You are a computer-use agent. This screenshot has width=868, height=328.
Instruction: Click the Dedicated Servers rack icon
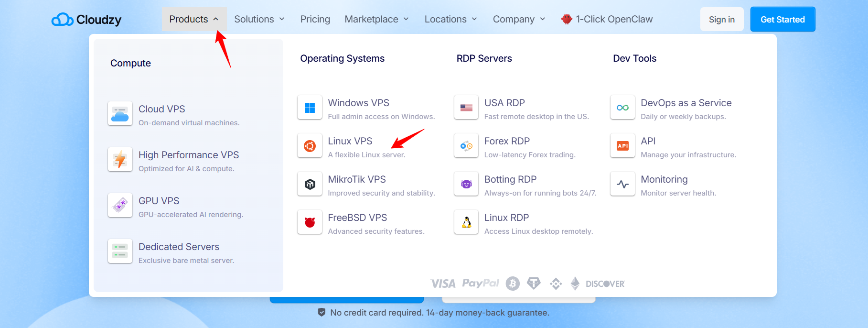(x=120, y=251)
